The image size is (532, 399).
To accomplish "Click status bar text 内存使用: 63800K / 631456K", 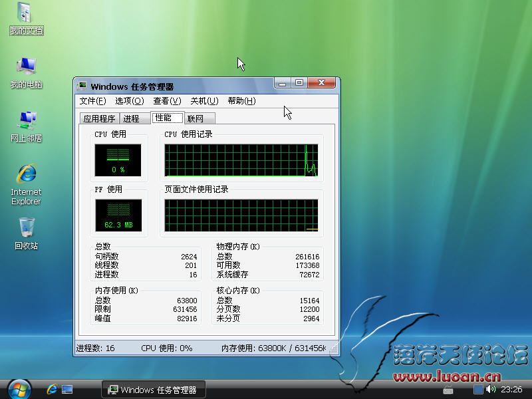I will click(273, 348).
